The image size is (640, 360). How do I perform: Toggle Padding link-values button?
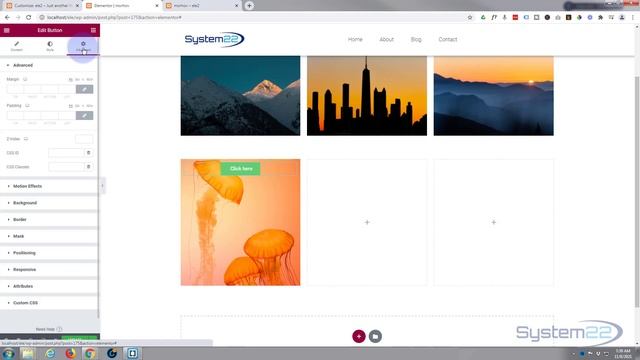click(84, 116)
